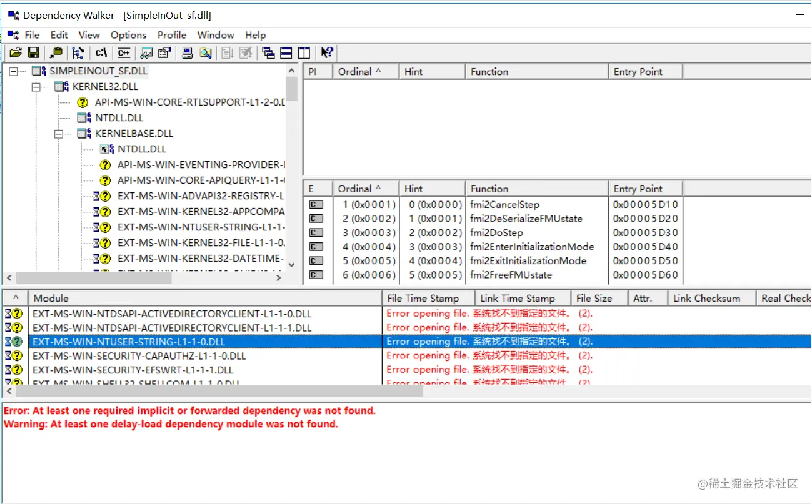The width and height of the screenshot is (812, 504).
Task: Select fmi2ExitInitializationMode export function
Action: coord(528,260)
